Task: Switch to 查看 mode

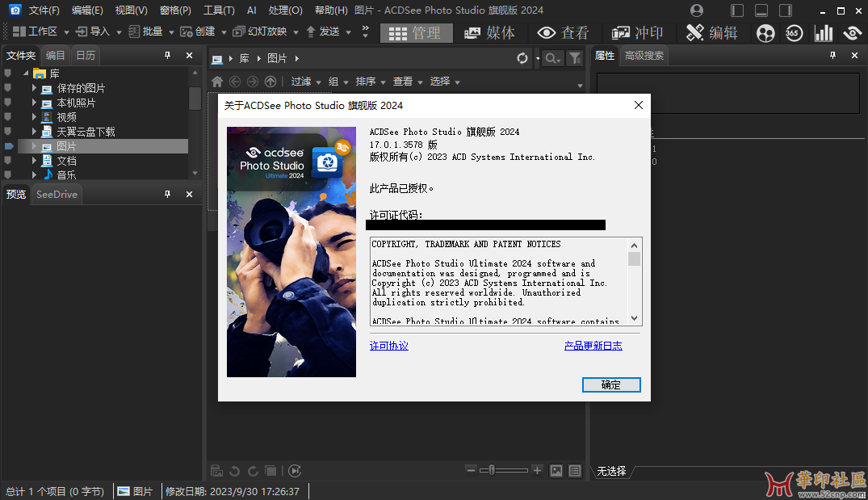Action: [563, 33]
